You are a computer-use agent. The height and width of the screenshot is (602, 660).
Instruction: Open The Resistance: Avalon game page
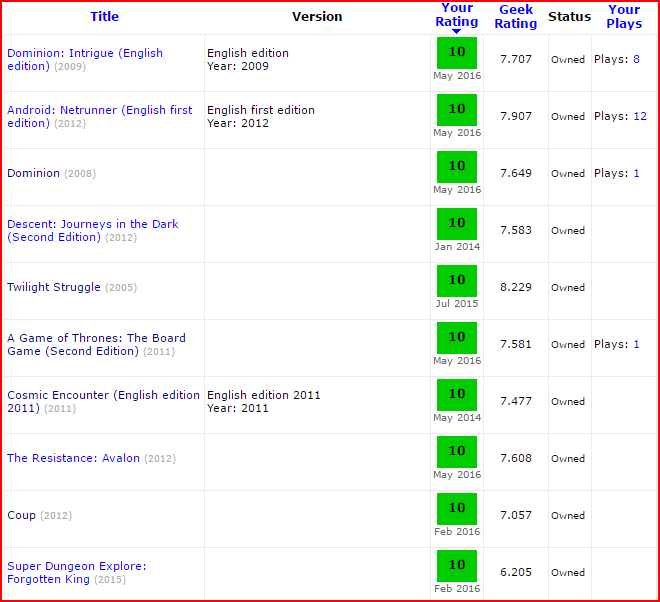coord(73,458)
